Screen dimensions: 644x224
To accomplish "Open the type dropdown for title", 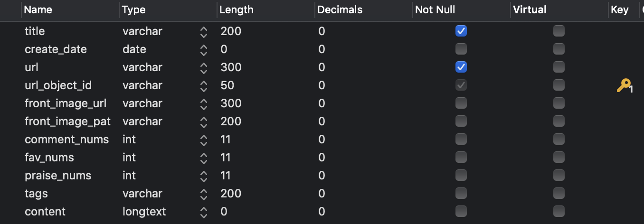I will point(204,32).
